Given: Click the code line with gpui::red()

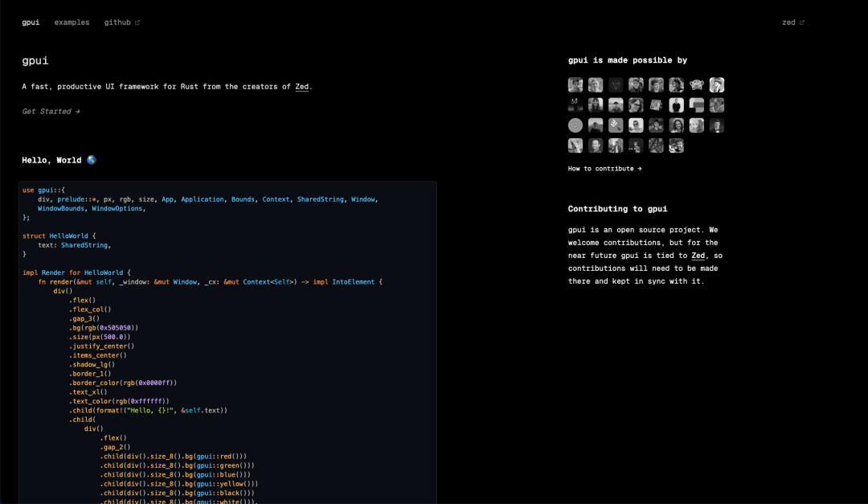Looking at the screenshot, I should 174,457.
